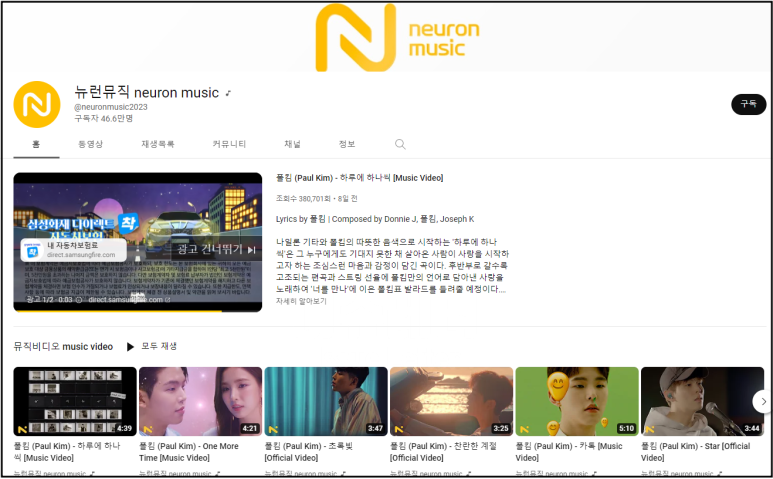Click the Lyrics by 폴킴 credits line
Screen dimensions: 773x479
375,219
